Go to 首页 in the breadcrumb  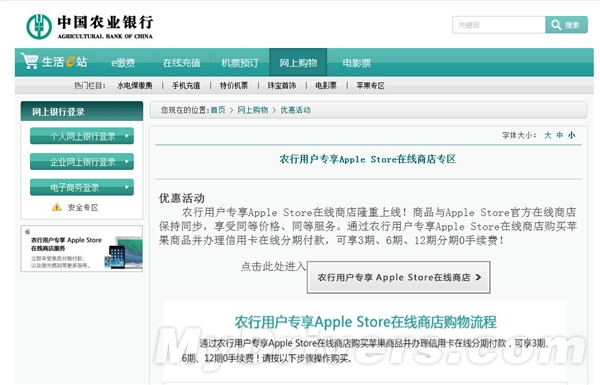(218, 110)
